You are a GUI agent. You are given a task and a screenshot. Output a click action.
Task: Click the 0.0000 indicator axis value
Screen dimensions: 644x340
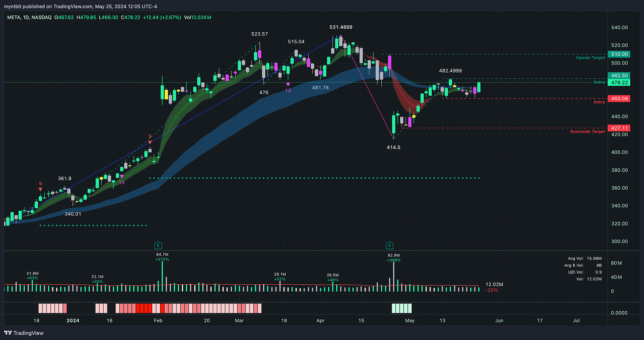tap(619, 313)
